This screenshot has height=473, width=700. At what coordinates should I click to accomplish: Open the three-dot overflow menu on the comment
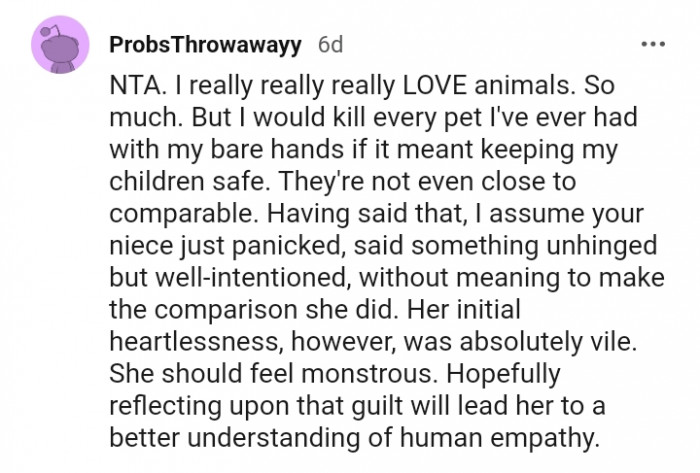pos(653,44)
